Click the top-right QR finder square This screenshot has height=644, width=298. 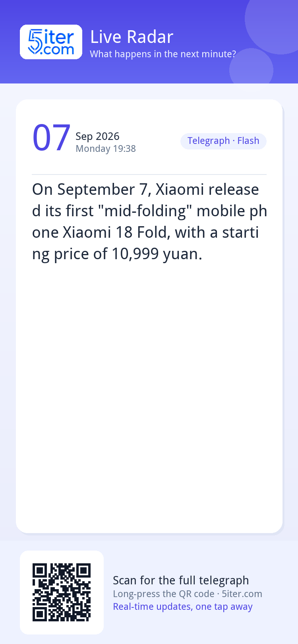coord(83,571)
